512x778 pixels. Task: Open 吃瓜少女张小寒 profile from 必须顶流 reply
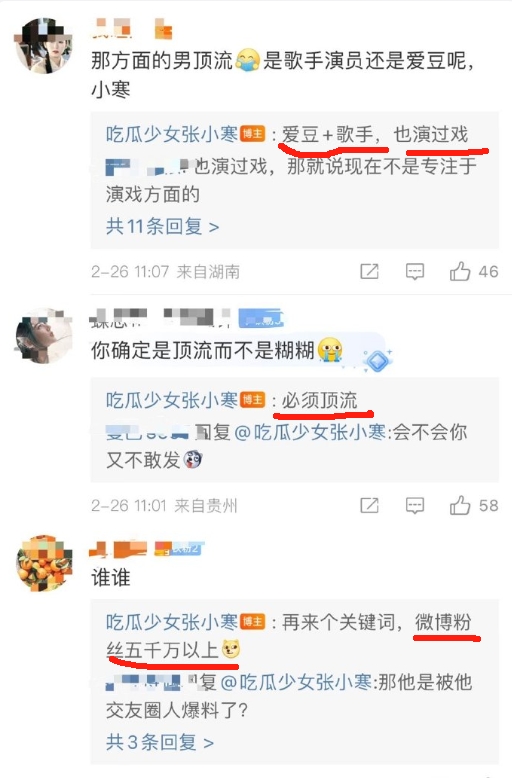[172, 400]
